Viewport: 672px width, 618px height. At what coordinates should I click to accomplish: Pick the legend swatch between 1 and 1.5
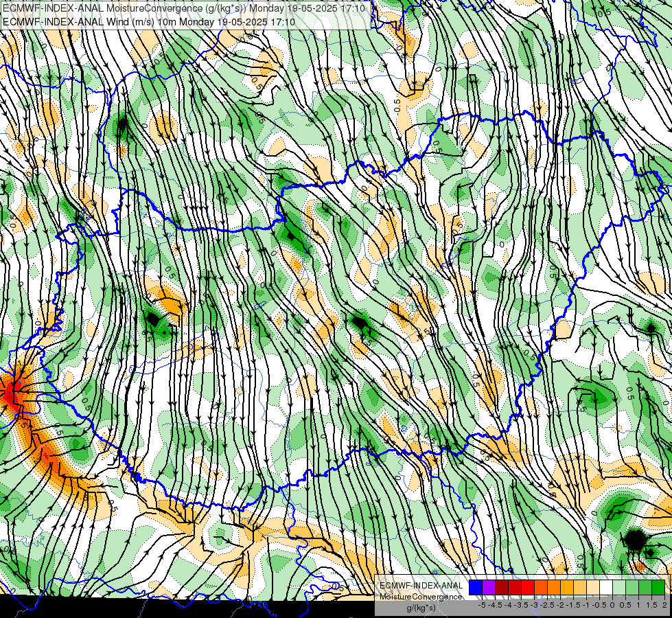coord(645,588)
